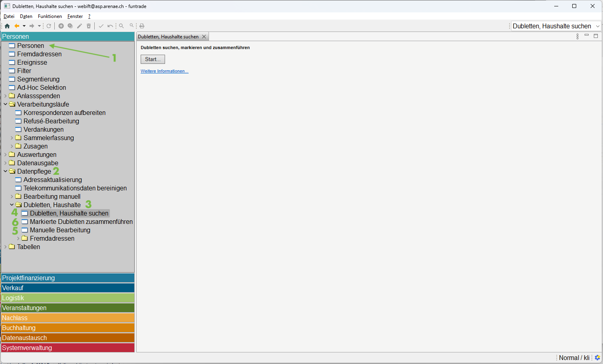This screenshot has width=603, height=364.
Task: Click the add new record plus icon
Action: tap(61, 26)
